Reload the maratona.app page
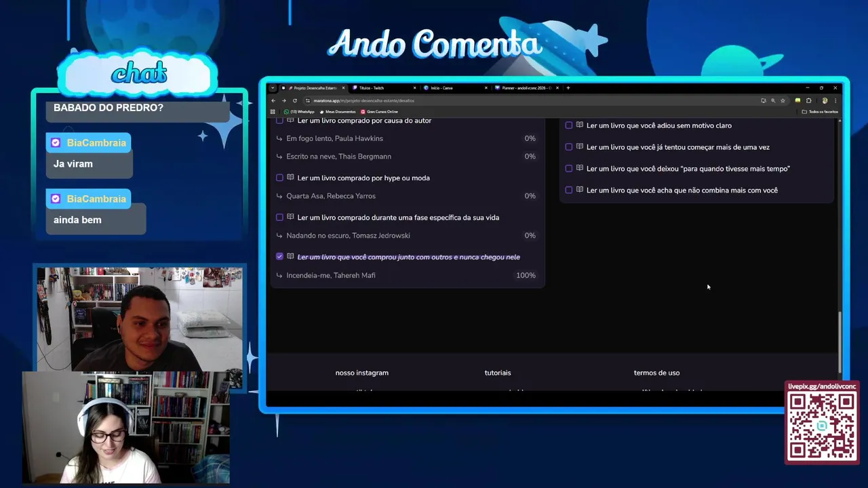 tap(294, 100)
